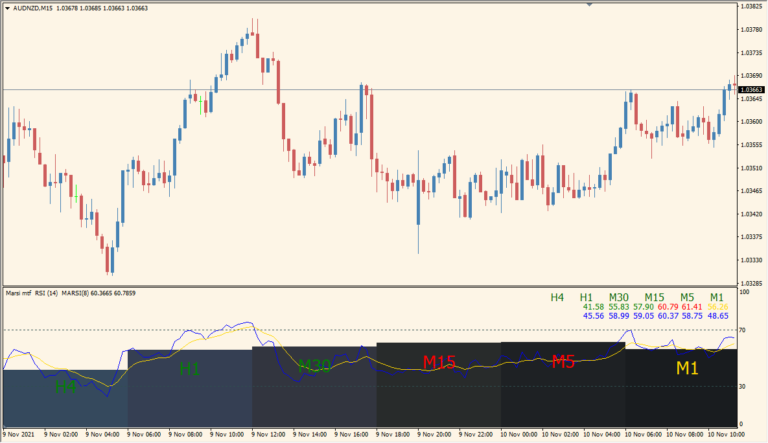This screenshot has height=443, width=768.
Task: Select the H4 header in the RSI table
Action: [557, 297]
